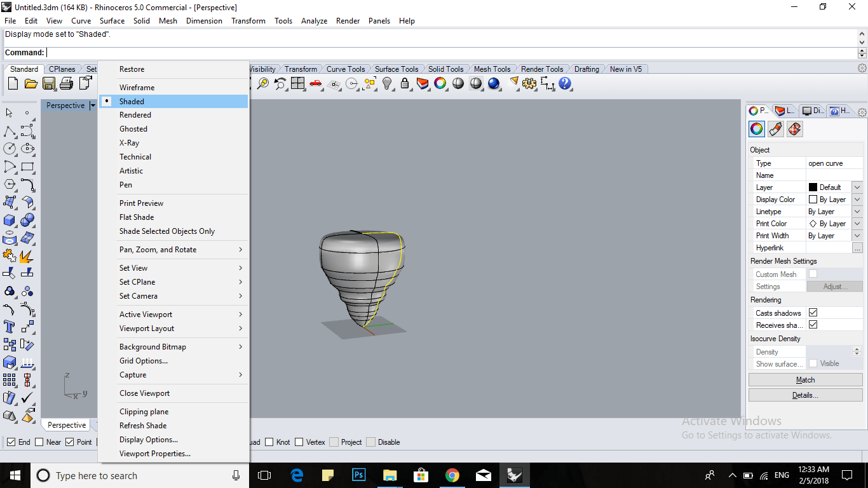This screenshot has width=868, height=488.
Task: Click the Zoom magnifier icon
Action: click(263, 83)
